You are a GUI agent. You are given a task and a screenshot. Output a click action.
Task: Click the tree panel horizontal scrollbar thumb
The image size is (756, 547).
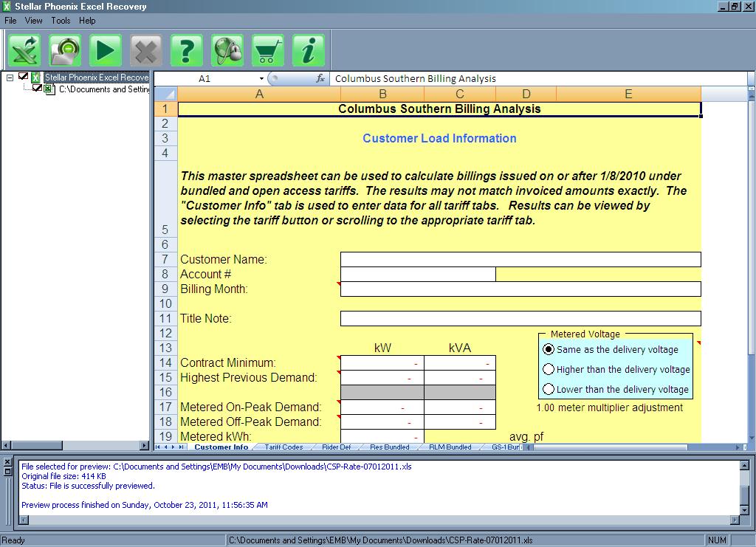pos(37,445)
